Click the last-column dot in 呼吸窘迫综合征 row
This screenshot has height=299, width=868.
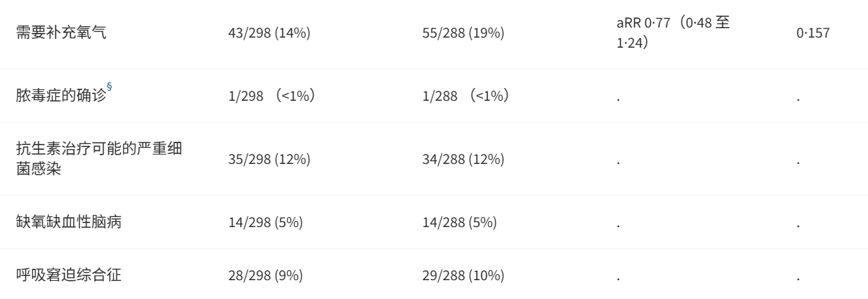pyautogui.click(x=797, y=277)
